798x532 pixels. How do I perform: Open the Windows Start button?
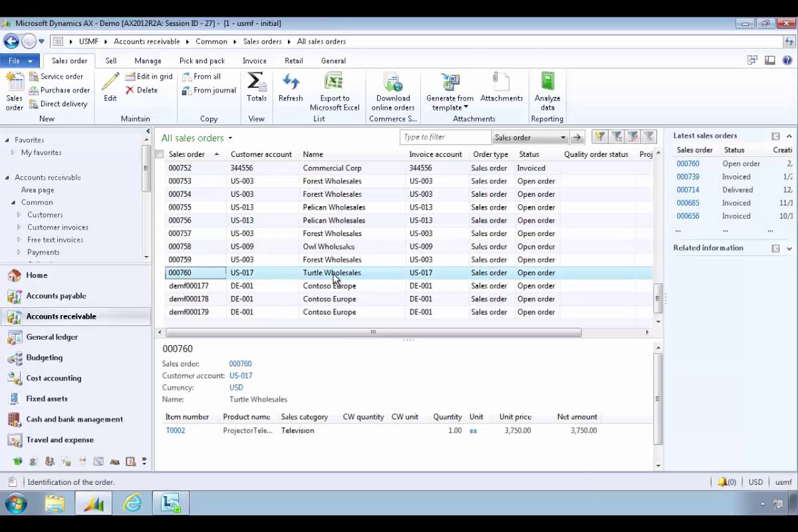pos(15,503)
